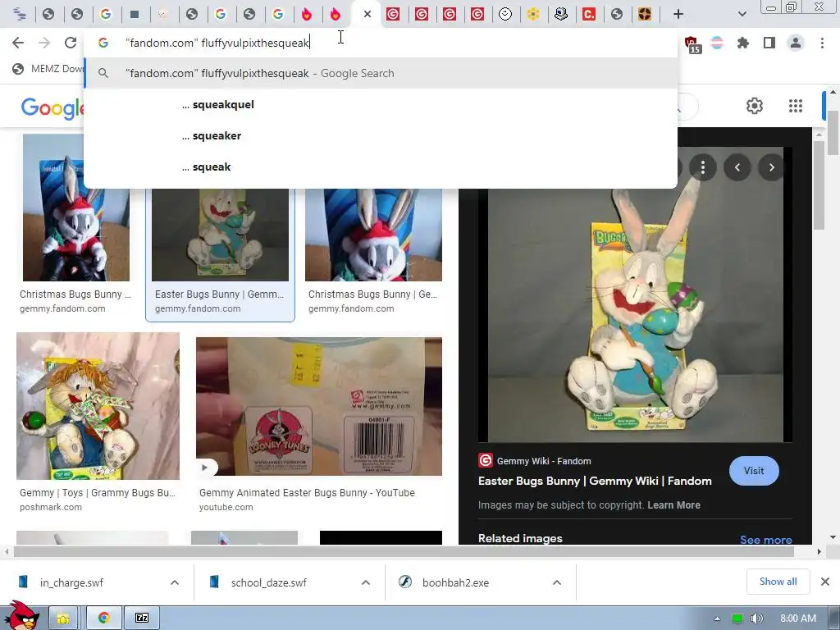Open the Extensions puzzle-piece menu
840x630 pixels.
pos(743,43)
